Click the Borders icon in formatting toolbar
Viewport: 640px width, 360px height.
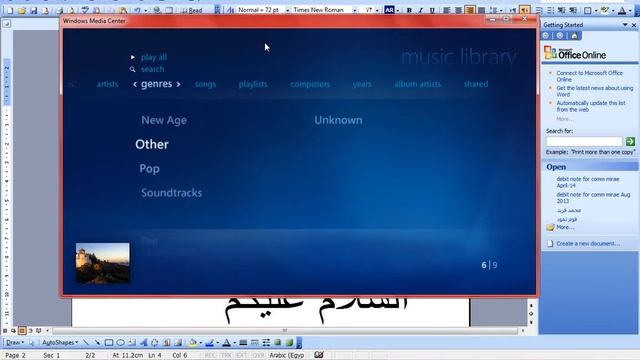[x=588, y=11]
